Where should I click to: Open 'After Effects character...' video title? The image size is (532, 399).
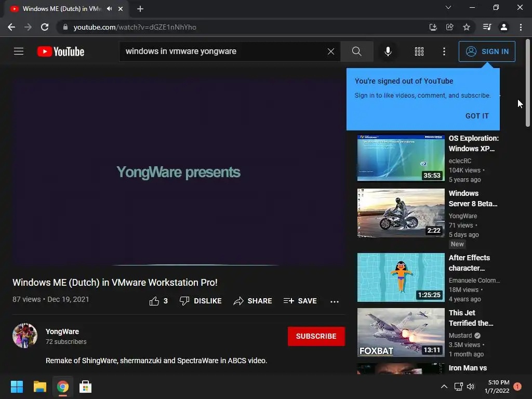[469, 263]
